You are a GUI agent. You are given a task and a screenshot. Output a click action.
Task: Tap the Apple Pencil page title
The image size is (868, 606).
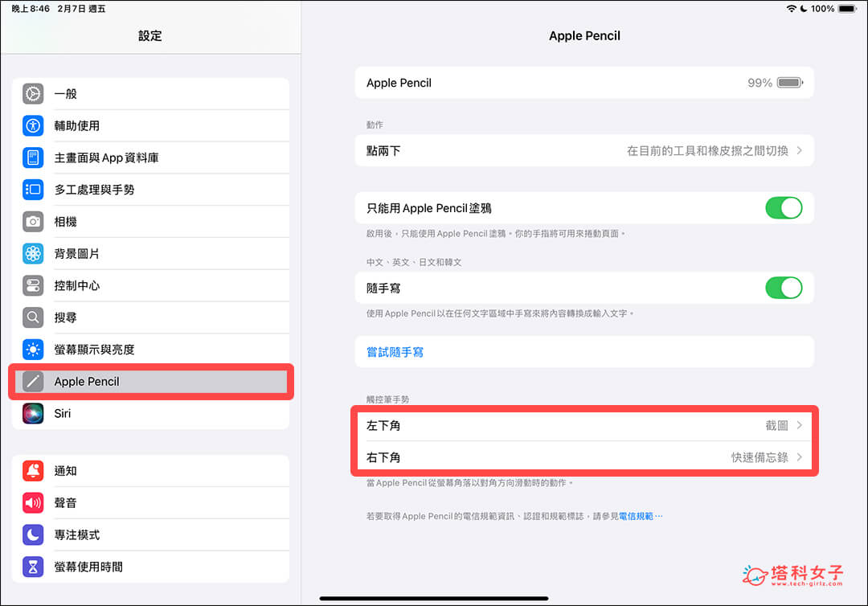tap(584, 36)
